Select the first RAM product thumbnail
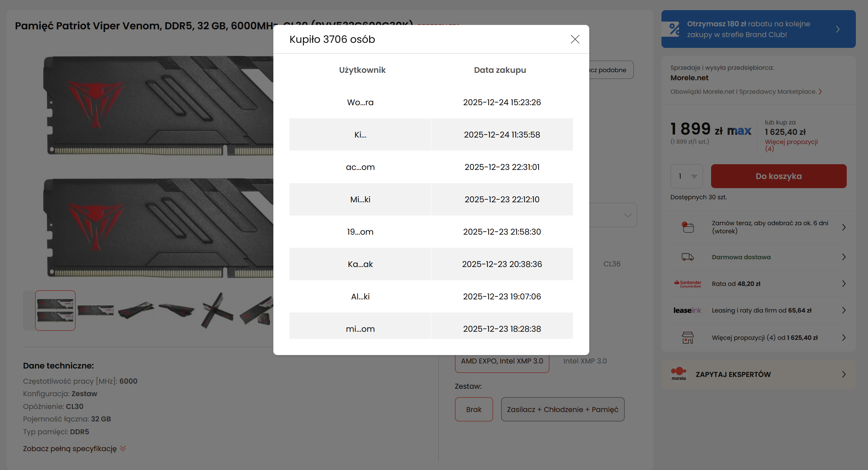Viewport: 868px width, 470px height. click(55, 311)
